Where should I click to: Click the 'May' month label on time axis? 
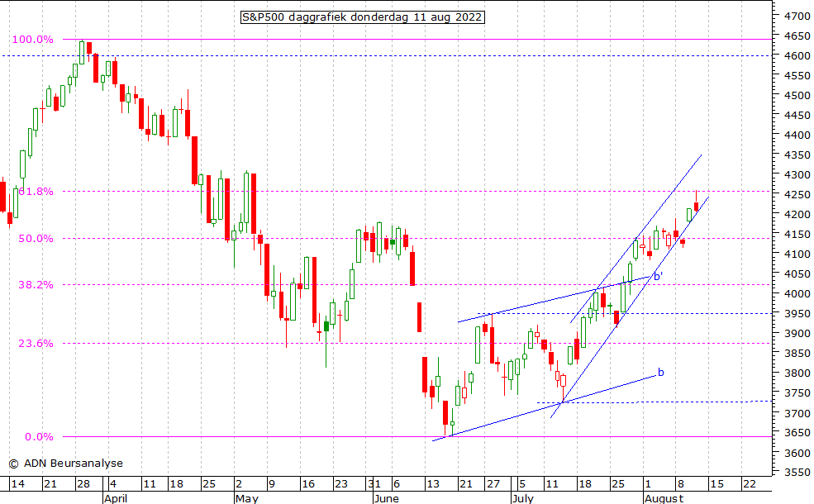coord(246,498)
